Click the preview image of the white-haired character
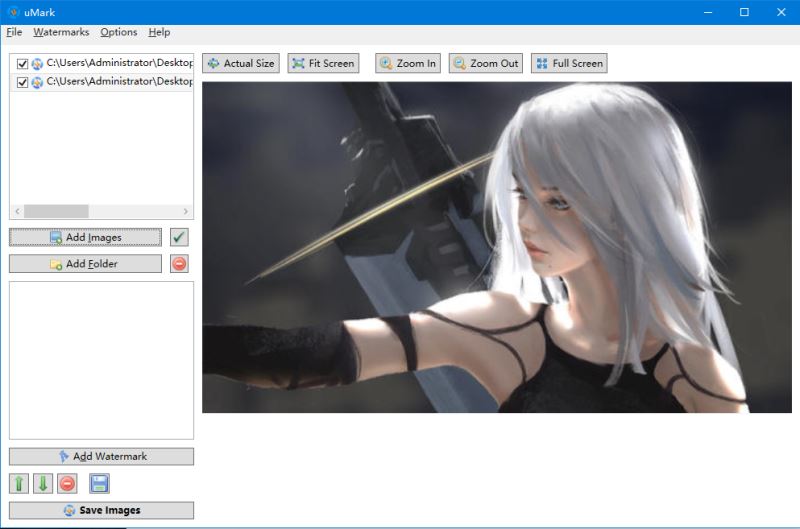 pos(497,247)
